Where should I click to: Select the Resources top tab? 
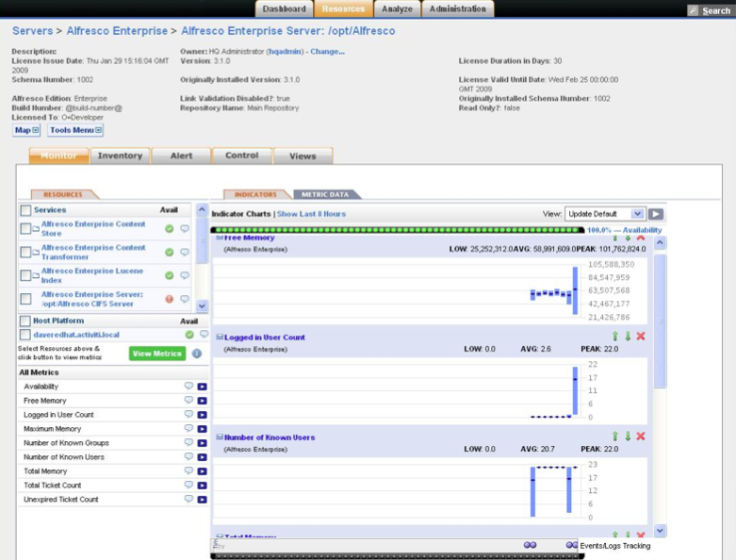[344, 8]
